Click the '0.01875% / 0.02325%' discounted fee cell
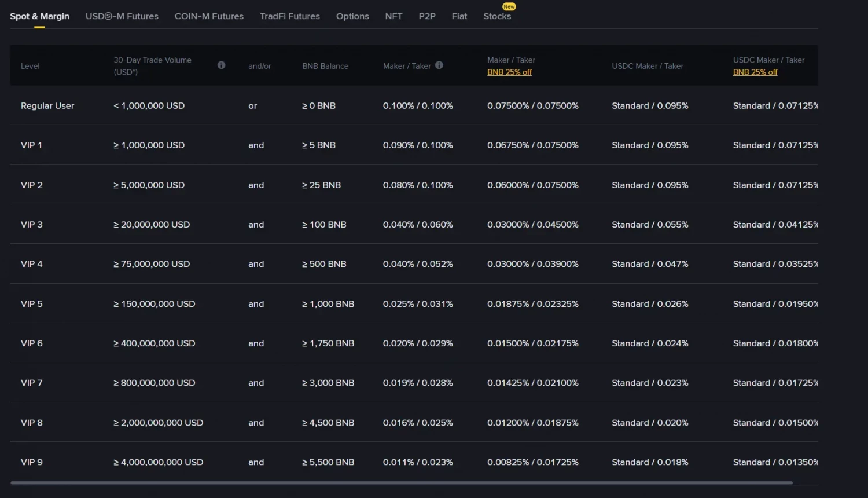The image size is (868, 498). 533,304
